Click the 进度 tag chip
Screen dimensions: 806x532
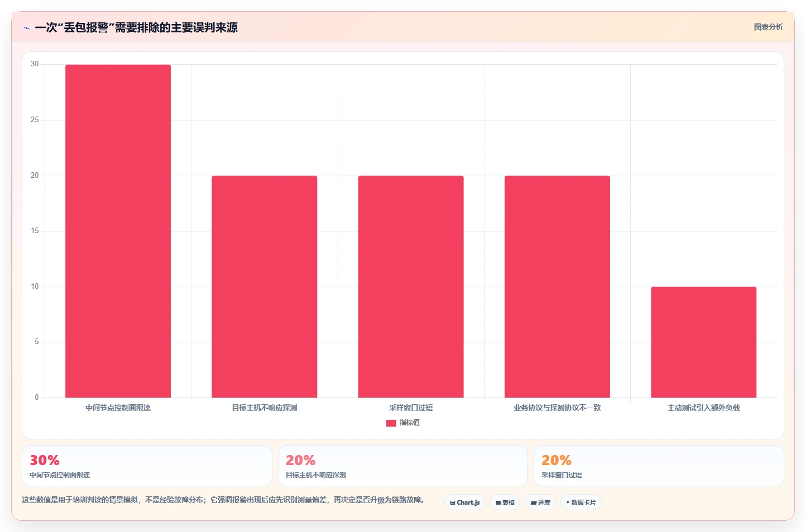click(540, 502)
